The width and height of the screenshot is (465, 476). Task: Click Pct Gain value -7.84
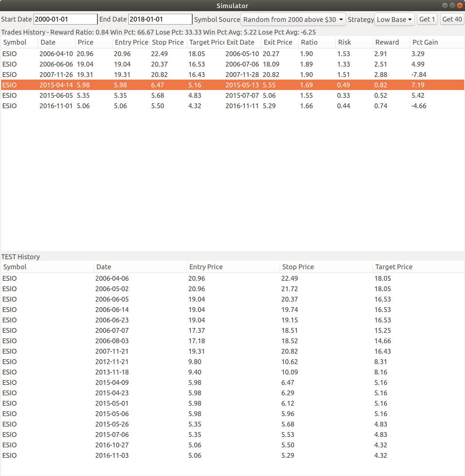[x=419, y=75]
